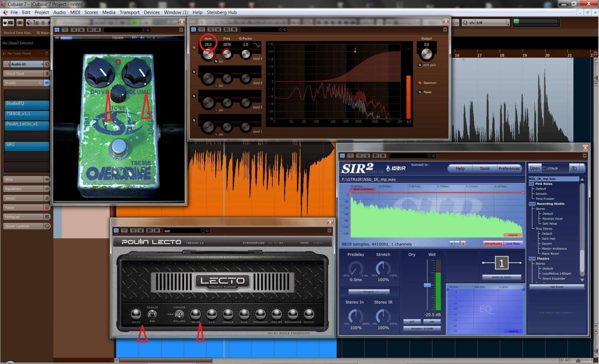Click the SIR2 Preferences button

tap(509, 168)
